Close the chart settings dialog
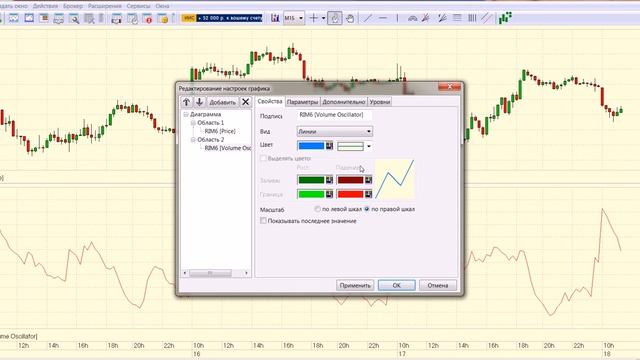 (449, 87)
